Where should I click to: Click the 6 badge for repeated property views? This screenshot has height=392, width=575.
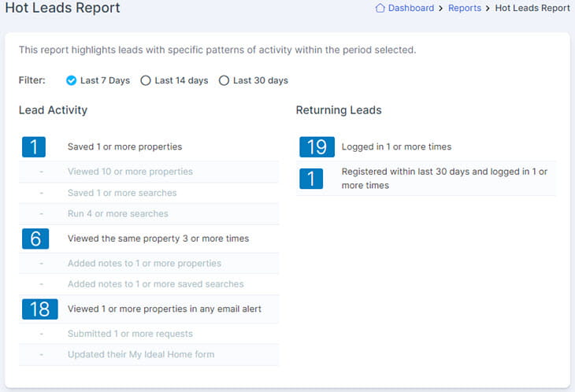point(35,239)
